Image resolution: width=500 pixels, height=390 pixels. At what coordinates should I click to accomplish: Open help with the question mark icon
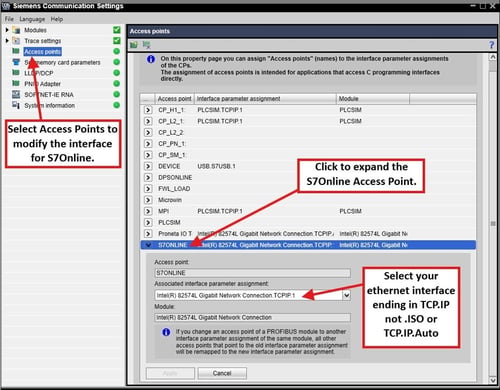491,45
